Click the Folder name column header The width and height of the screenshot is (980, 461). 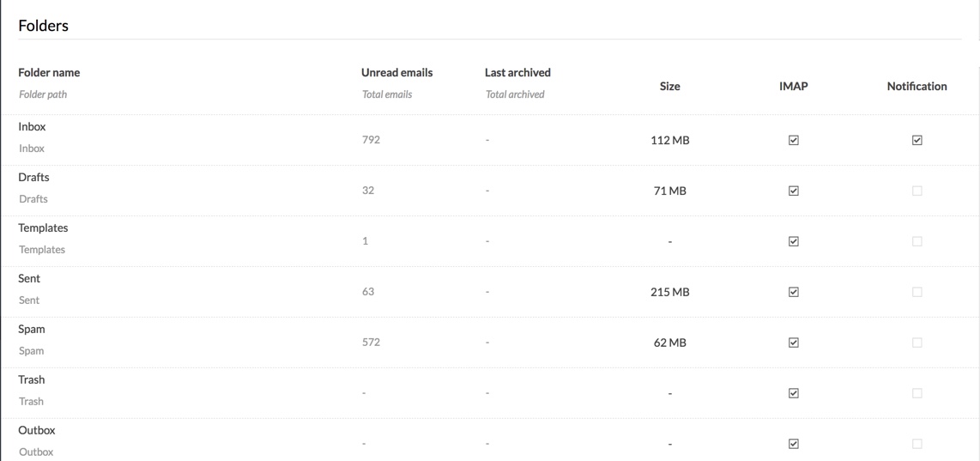click(x=49, y=73)
